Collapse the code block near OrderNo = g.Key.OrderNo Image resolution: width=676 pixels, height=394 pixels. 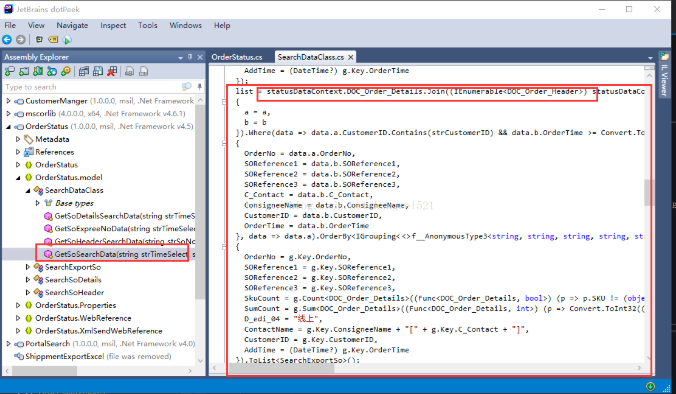click(x=224, y=247)
